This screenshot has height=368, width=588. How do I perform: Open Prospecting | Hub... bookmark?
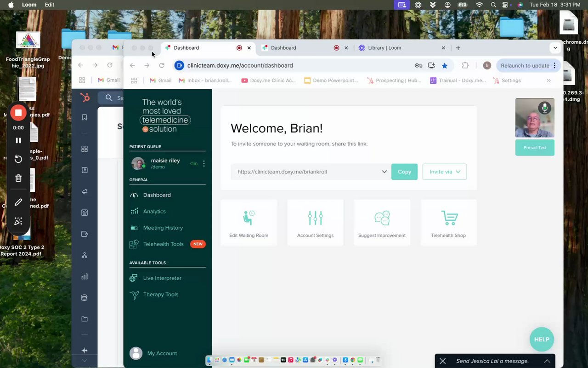point(394,80)
